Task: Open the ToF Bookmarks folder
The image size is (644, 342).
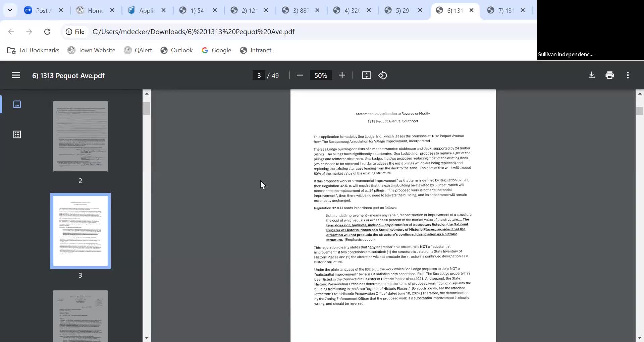Action: click(x=33, y=50)
